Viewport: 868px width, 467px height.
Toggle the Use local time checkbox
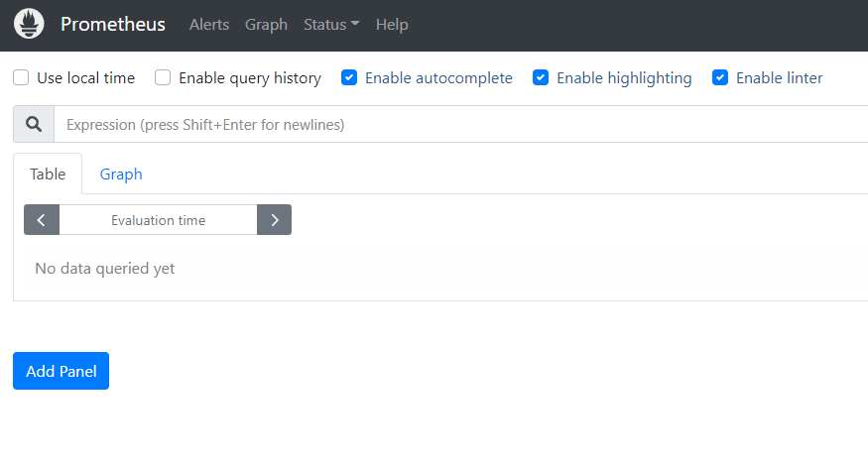(21, 77)
